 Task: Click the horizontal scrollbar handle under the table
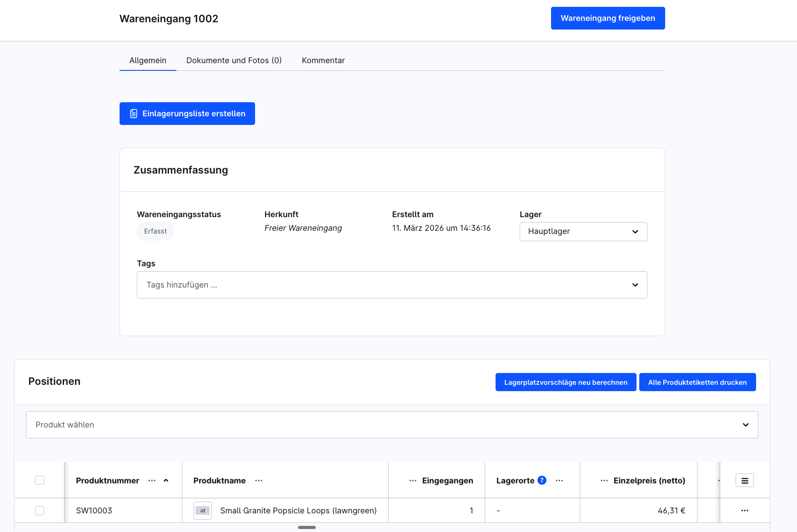pyautogui.click(x=307, y=527)
